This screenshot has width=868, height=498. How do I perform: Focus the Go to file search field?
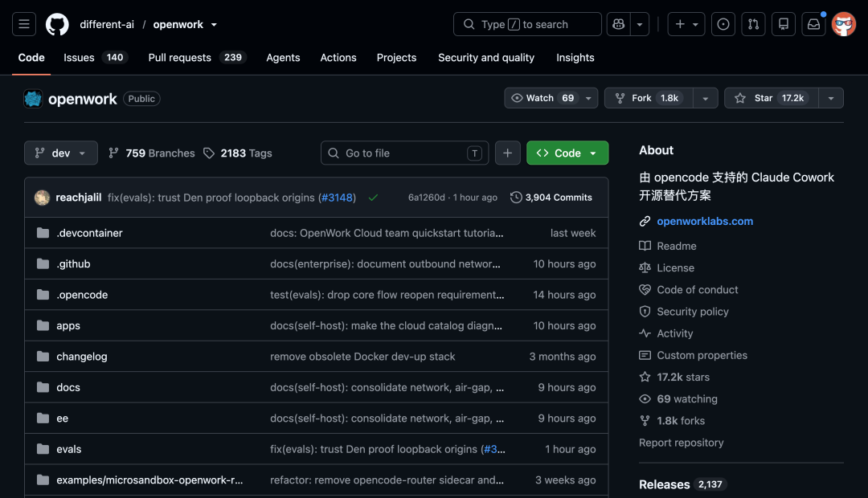pos(404,153)
